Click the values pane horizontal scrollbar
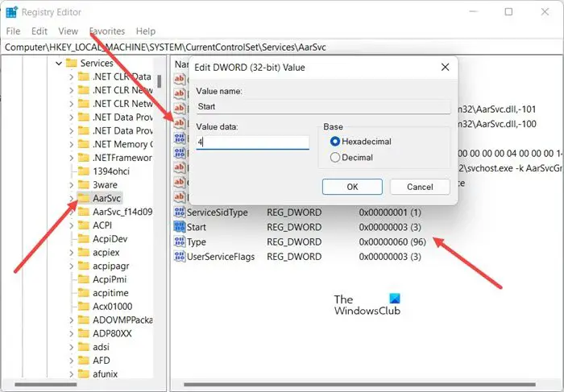This screenshot has width=564, height=392. click(359, 385)
